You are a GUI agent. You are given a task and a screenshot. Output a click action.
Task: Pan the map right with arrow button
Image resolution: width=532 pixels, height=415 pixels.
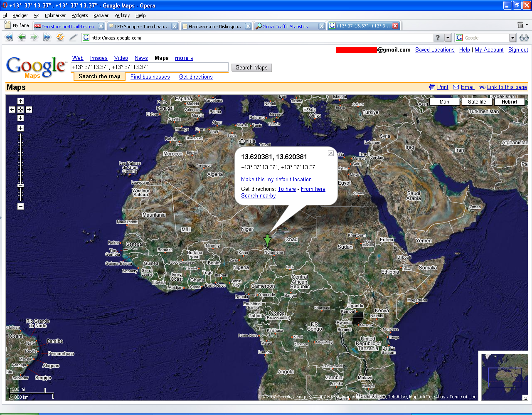(x=29, y=110)
